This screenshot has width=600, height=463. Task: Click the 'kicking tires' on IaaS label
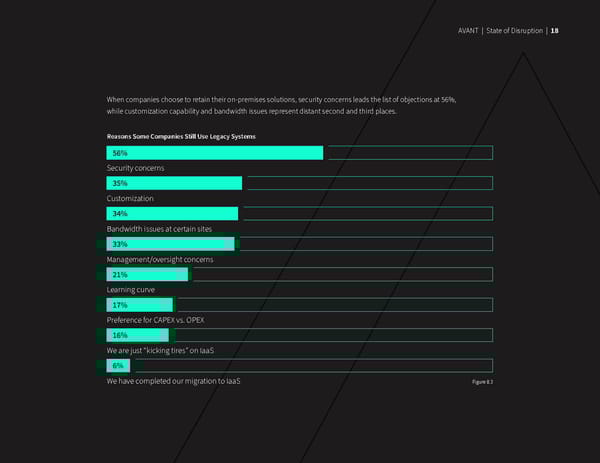(160, 350)
